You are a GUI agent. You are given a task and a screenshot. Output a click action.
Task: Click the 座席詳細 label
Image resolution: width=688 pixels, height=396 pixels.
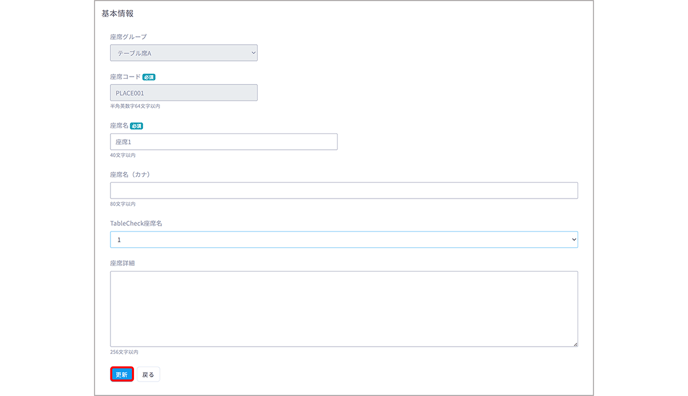click(122, 263)
